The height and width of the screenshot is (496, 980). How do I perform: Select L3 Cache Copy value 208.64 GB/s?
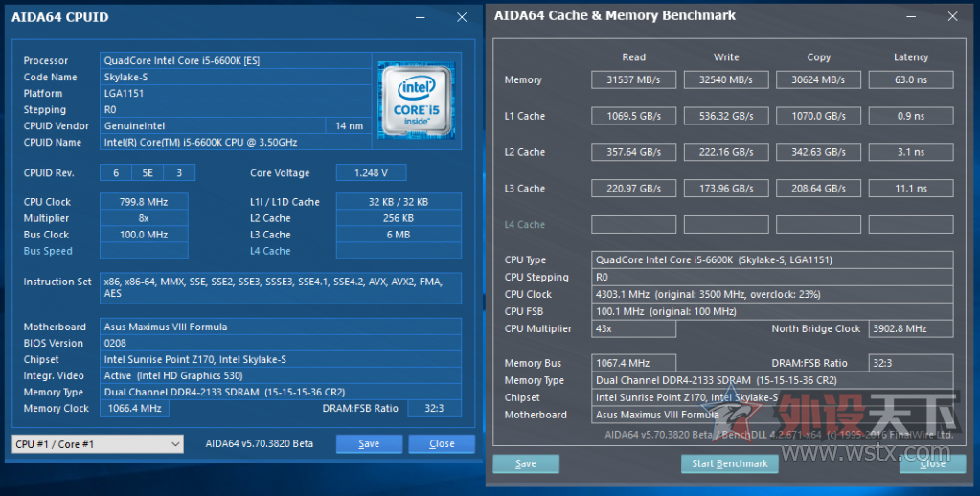(818, 189)
